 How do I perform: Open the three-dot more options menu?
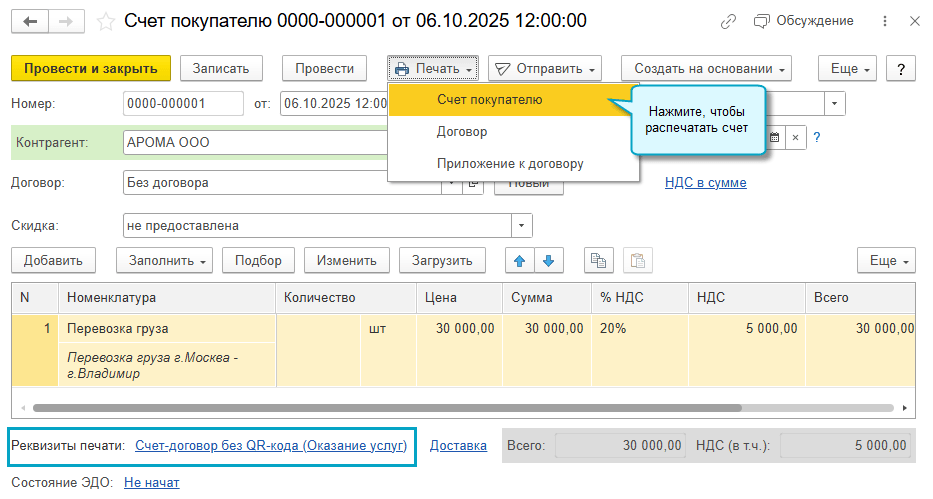886,21
